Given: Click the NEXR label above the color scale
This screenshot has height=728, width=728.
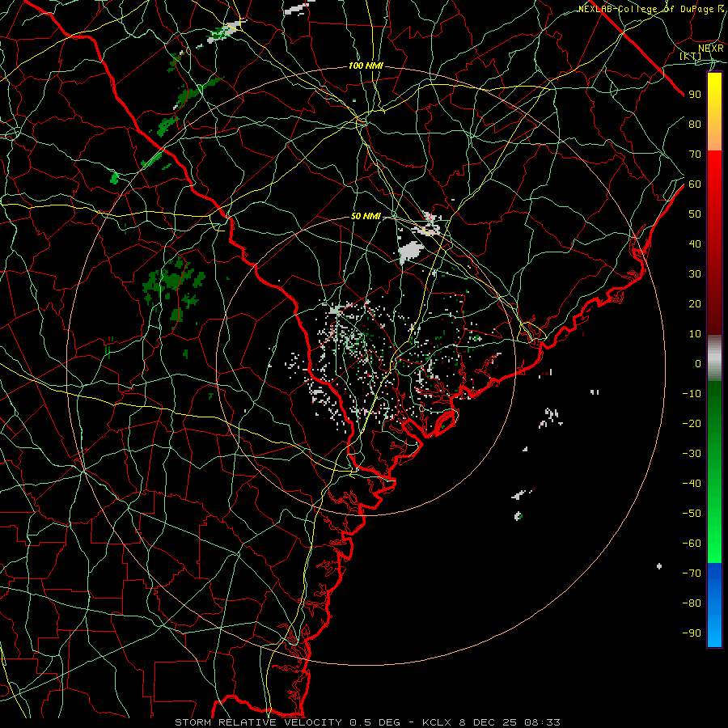Looking at the screenshot, I should (711, 49).
